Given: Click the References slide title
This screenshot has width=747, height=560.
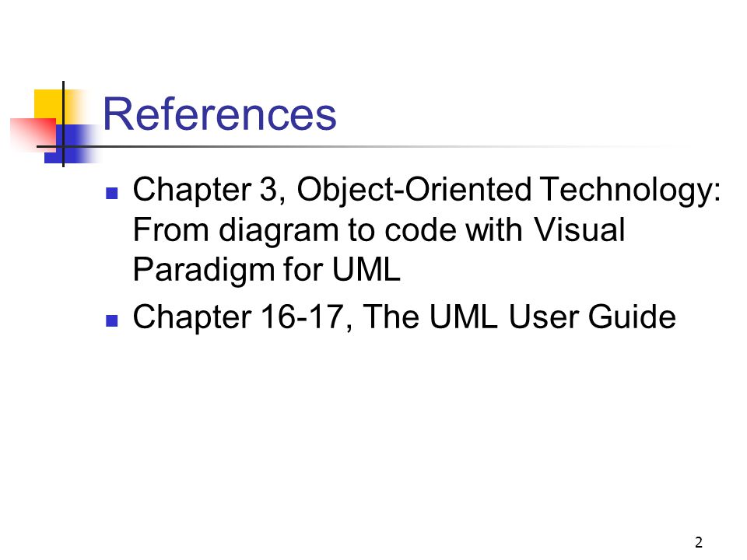Looking at the screenshot, I should [x=219, y=114].
